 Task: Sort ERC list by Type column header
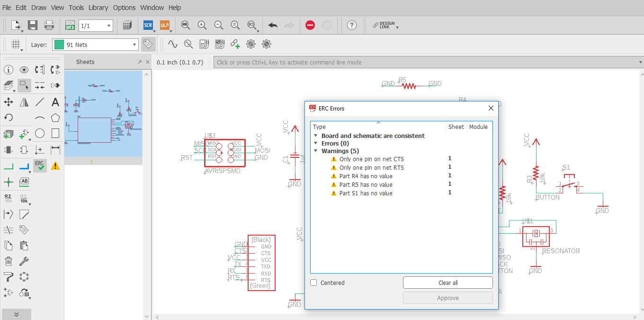378,127
